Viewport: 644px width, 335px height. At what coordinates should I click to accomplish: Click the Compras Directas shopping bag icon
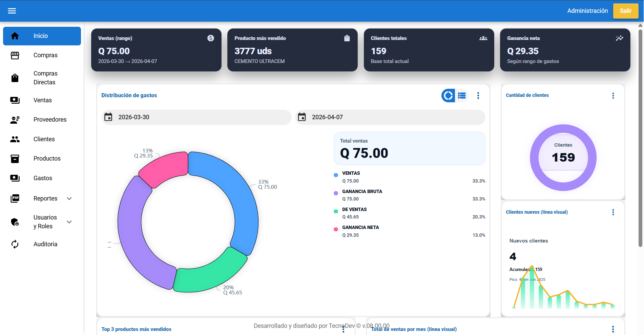(x=15, y=78)
